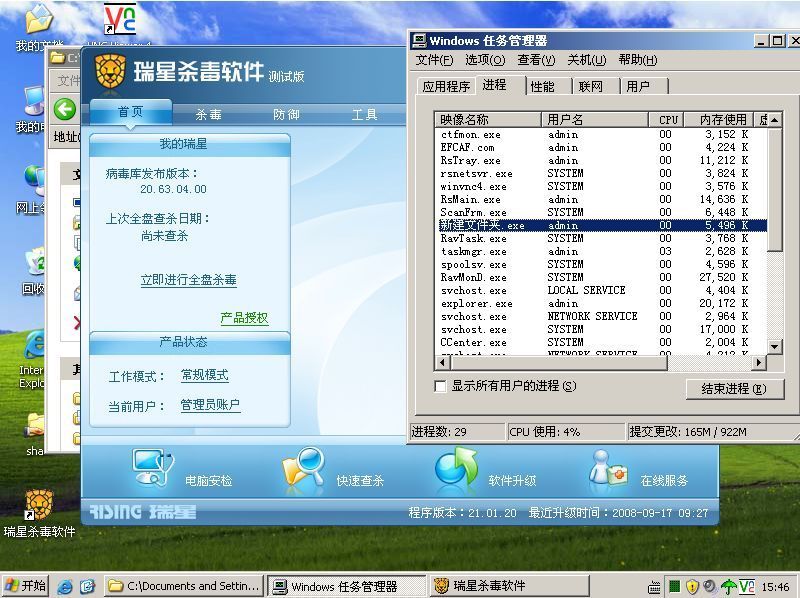Select ScanFrm.exe process row
This screenshot has height=598, width=800.
pyautogui.click(x=602, y=213)
